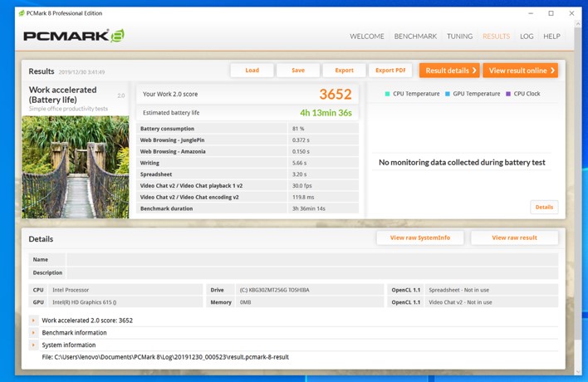Image resolution: width=588 pixels, height=382 pixels.
Task: Click the PCMark 8 title bar app icon
Action: (x=22, y=13)
